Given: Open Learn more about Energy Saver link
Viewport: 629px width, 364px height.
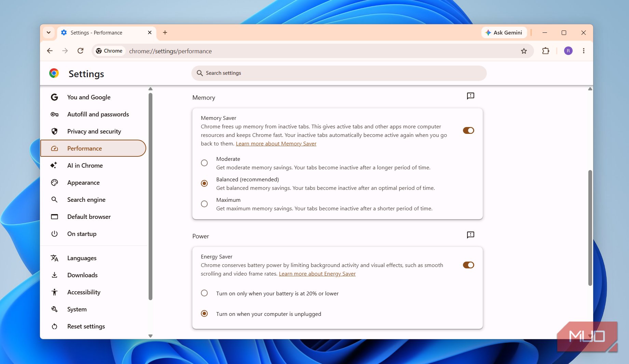Looking at the screenshot, I should 317,274.
